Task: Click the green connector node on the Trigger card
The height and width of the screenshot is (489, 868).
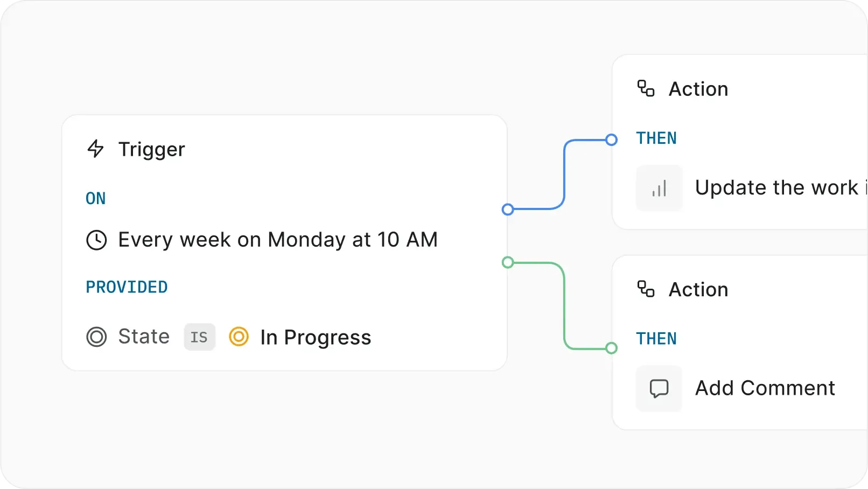Action: (x=507, y=262)
